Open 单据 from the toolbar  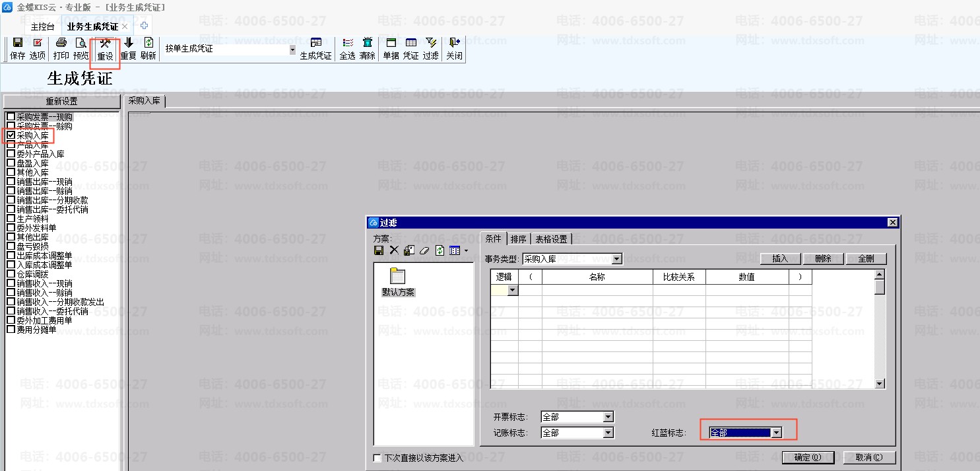[x=391, y=49]
